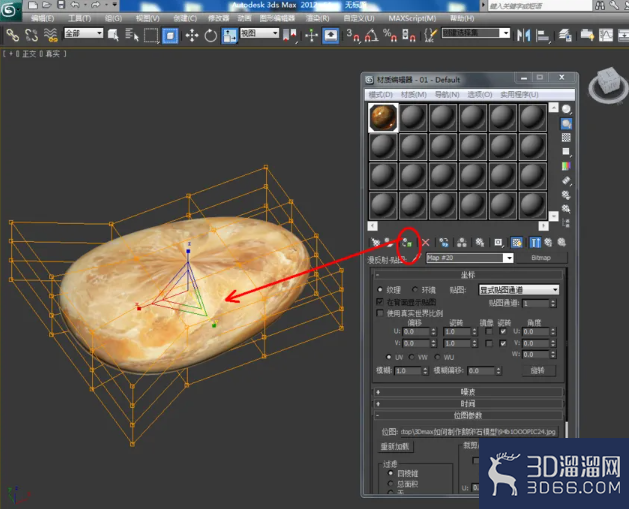Screen dimensions: 629x509
Task: Click the Unlink Selection tool
Action: pos(32,35)
